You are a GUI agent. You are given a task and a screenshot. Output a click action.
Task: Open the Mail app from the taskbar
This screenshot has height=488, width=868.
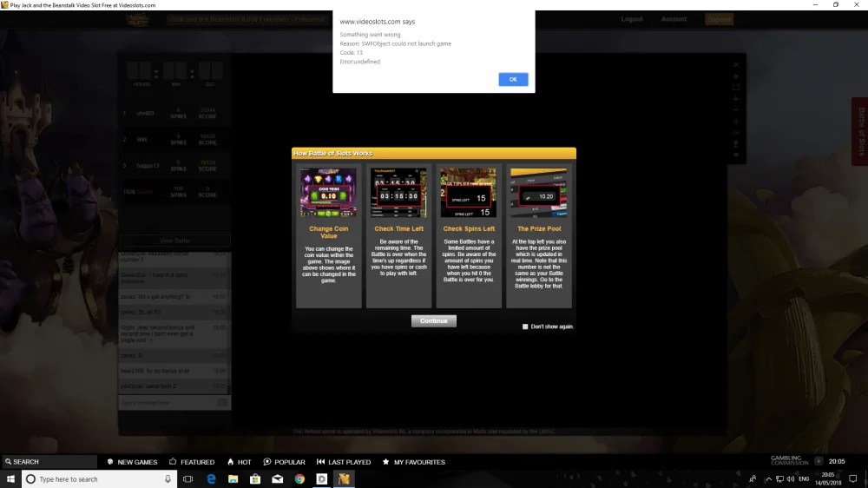[278, 478]
